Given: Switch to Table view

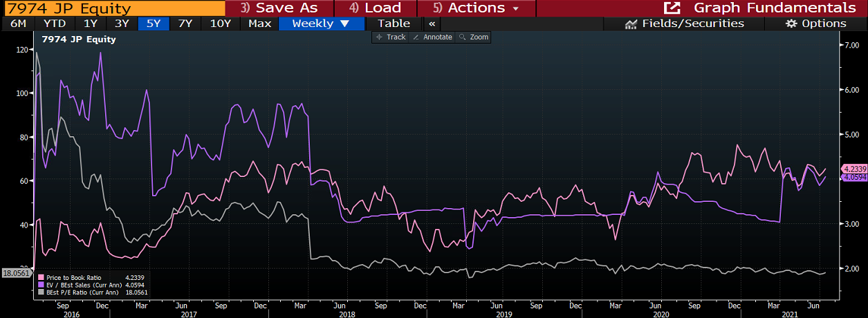Looking at the screenshot, I should coord(394,24).
